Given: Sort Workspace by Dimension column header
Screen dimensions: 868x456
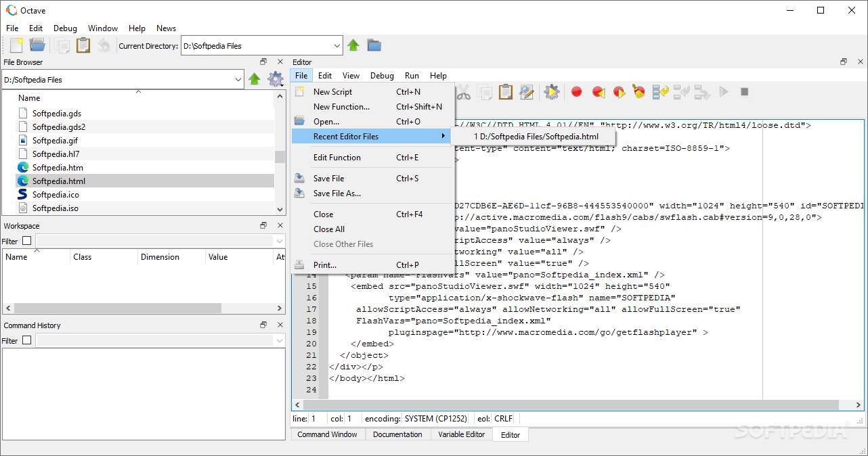Looking at the screenshot, I should [171, 257].
